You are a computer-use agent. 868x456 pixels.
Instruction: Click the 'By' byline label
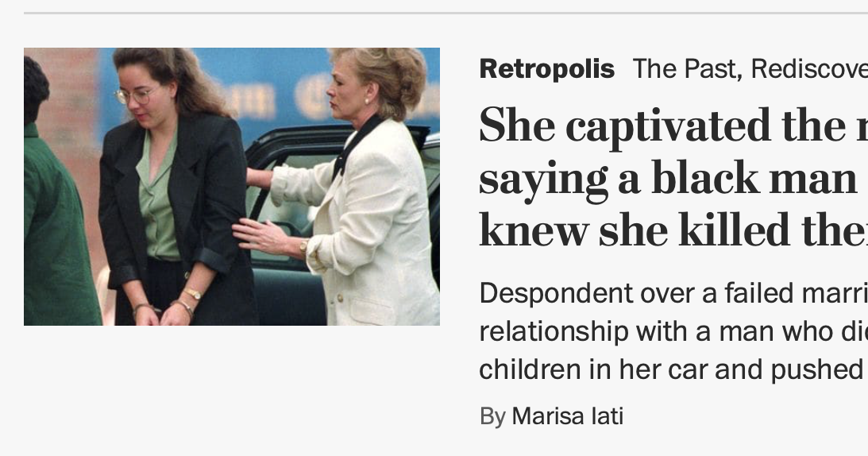tap(492, 416)
